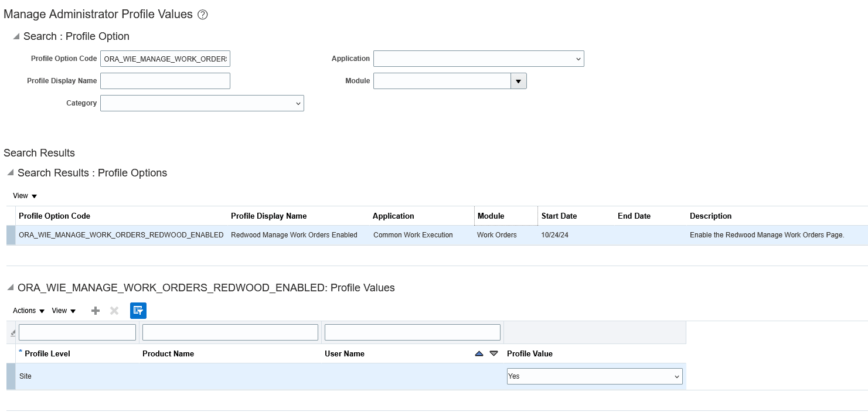Toggle the Query By Example filter icon
Image resolution: width=868 pixels, height=415 pixels.
138,310
